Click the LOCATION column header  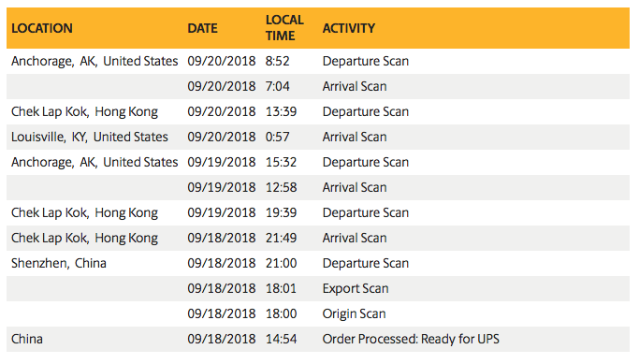42,28
